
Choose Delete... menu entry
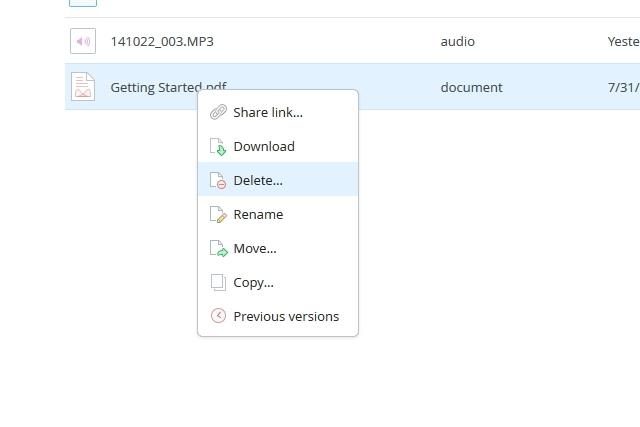pyautogui.click(x=278, y=180)
